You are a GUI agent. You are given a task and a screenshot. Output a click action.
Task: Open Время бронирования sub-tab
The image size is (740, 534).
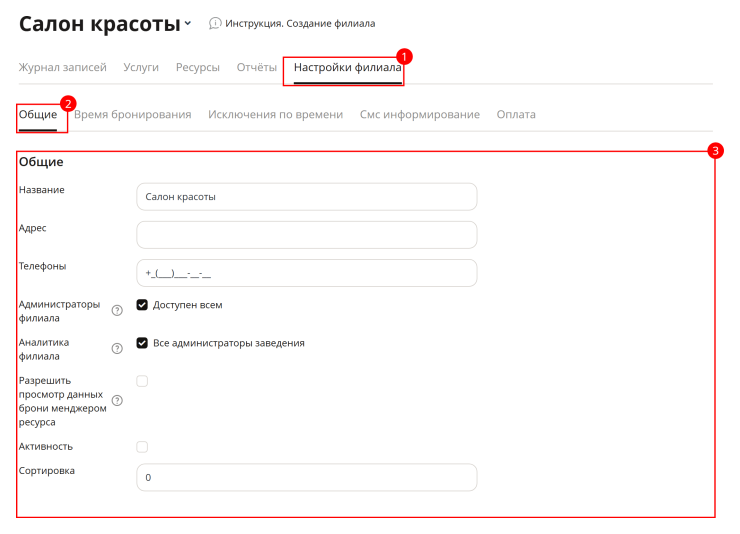133,115
